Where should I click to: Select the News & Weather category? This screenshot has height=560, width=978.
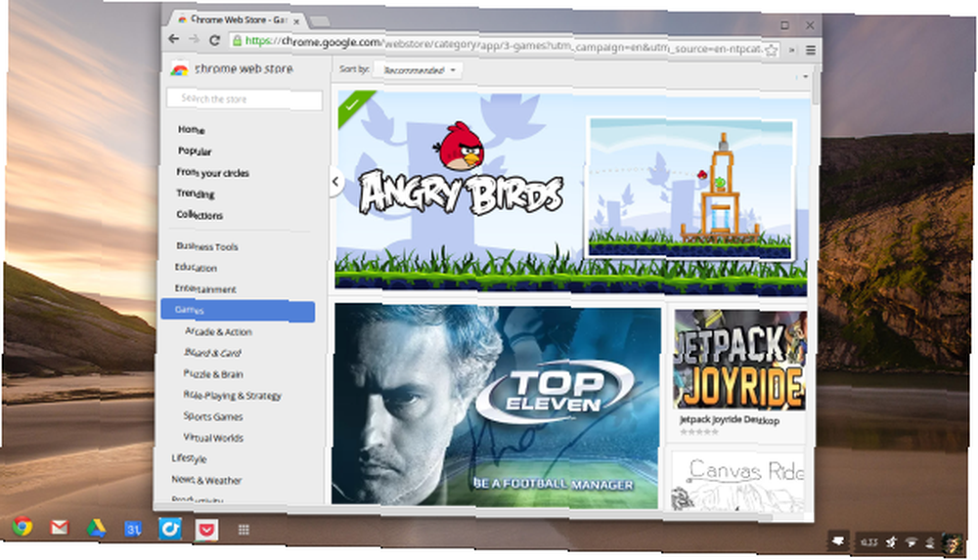pos(206,480)
